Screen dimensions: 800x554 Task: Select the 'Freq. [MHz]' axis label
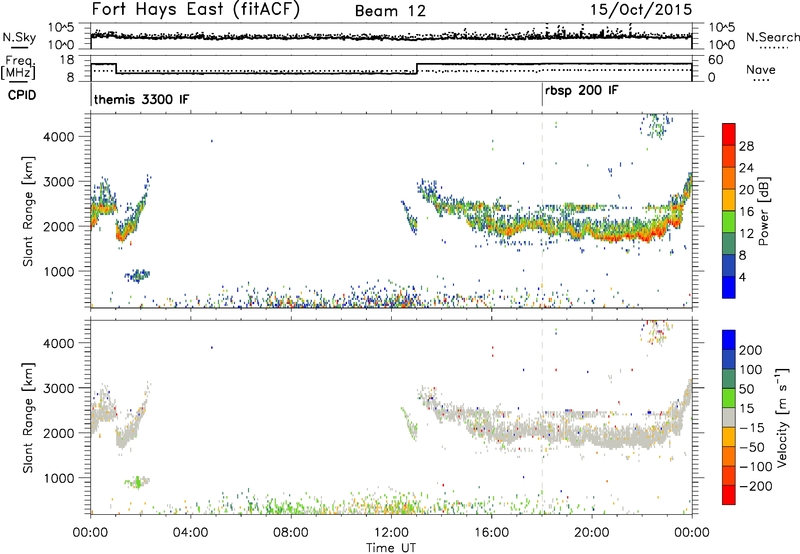[x=18, y=68]
